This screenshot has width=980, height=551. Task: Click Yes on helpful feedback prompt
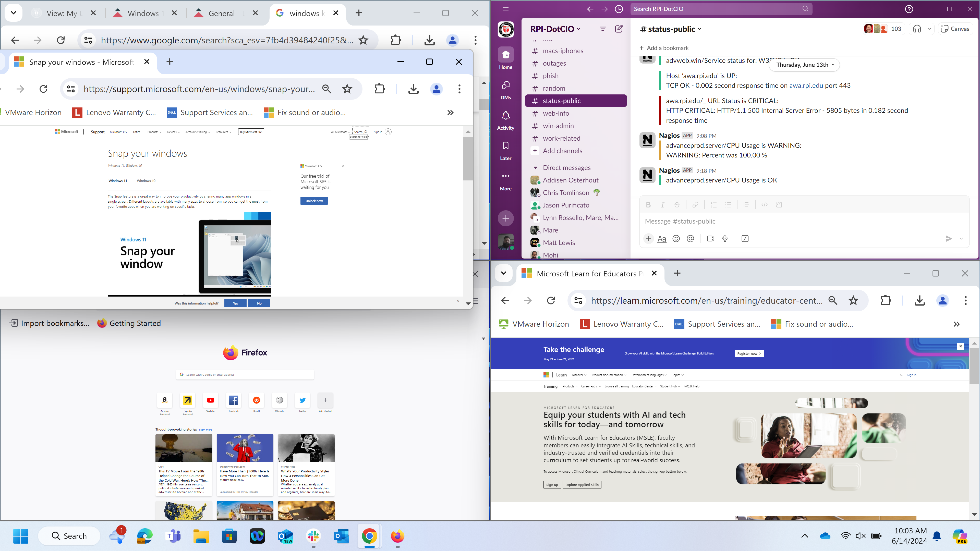point(235,303)
